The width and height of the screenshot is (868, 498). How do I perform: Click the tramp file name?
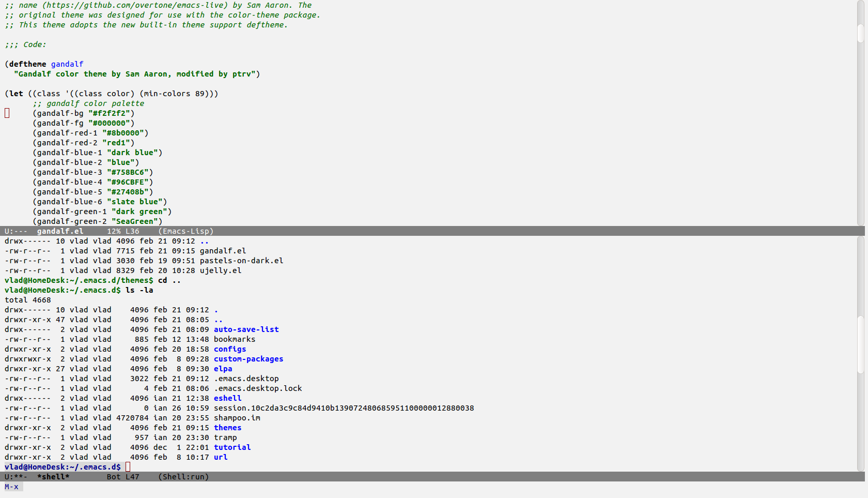pos(225,437)
